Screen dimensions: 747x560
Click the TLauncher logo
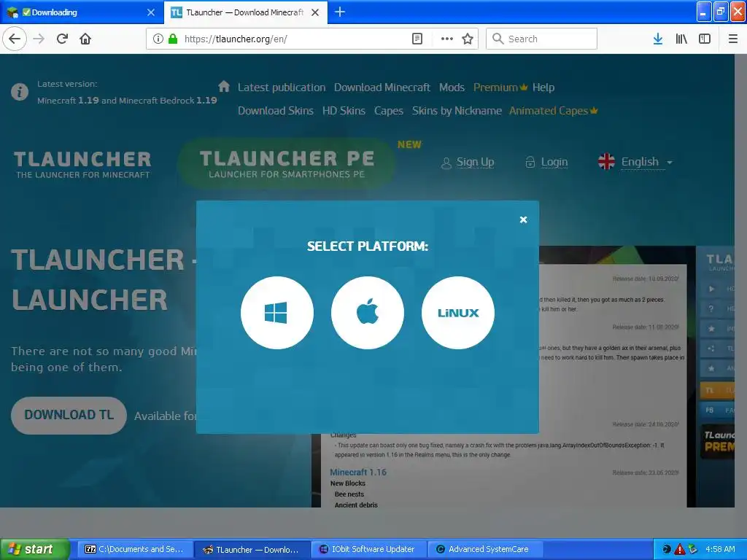pos(82,165)
